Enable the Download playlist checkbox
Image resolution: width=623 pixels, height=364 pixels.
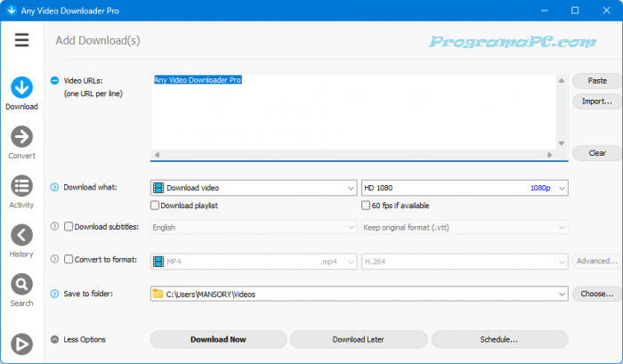coord(156,206)
